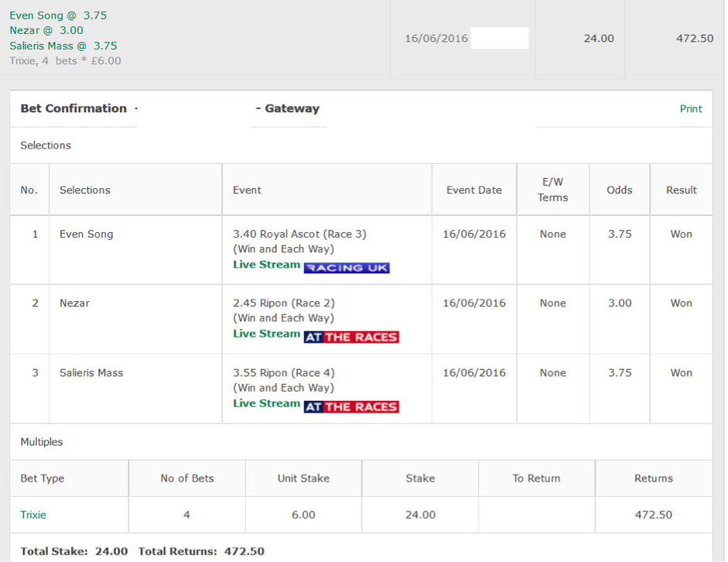Click At The Races logo for Nezar

(351, 337)
